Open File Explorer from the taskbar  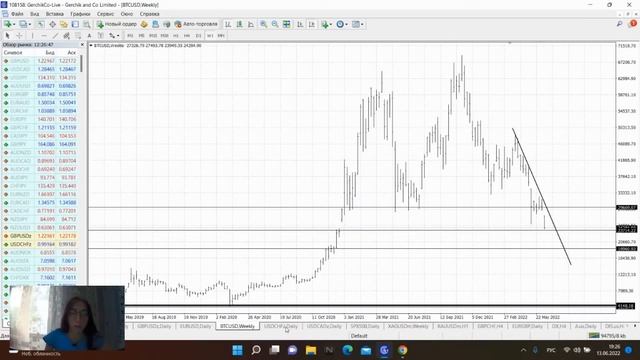coord(311,350)
